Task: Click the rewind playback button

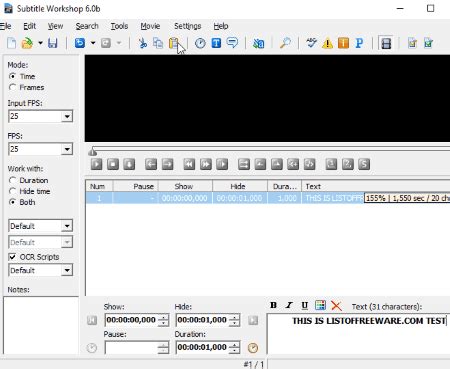Action: pos(189,164)
